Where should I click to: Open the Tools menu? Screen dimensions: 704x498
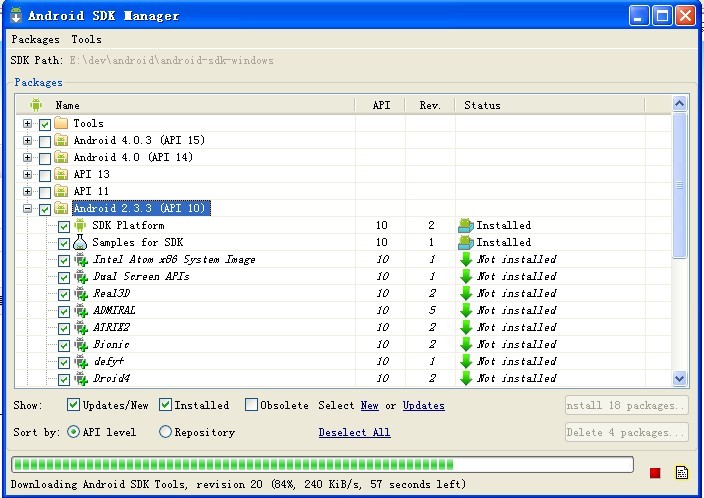click(86, 40)
